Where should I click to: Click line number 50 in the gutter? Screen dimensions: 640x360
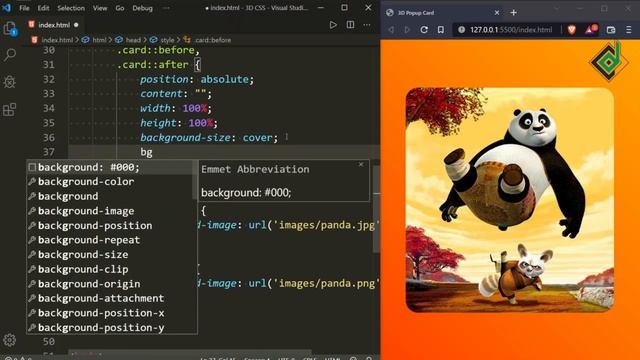pos(49,342)
